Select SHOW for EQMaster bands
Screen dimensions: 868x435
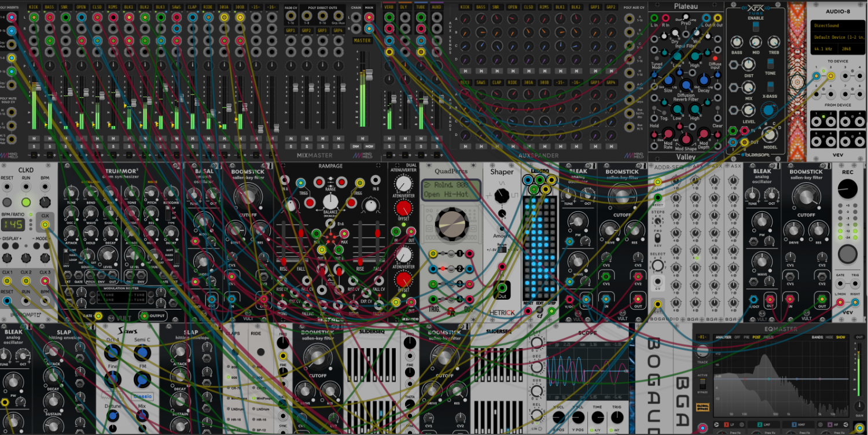pyautogui.click(x=840, y=337)
